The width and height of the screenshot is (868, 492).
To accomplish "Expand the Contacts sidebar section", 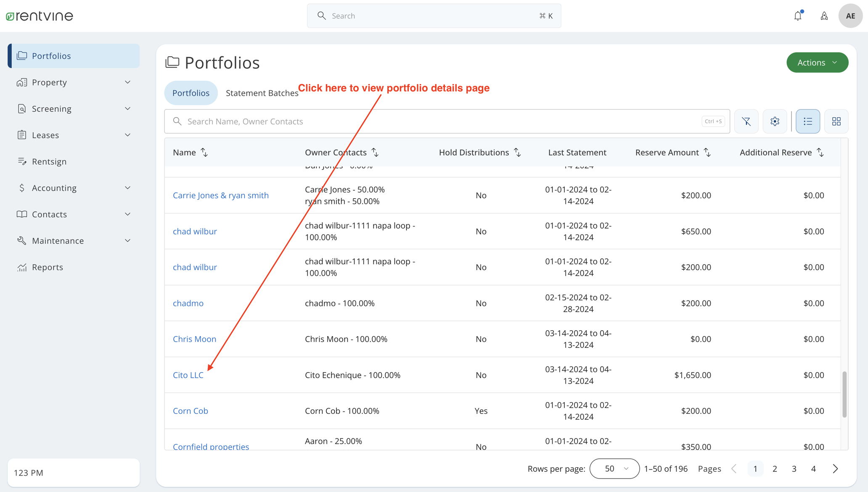I will point(49,214).
